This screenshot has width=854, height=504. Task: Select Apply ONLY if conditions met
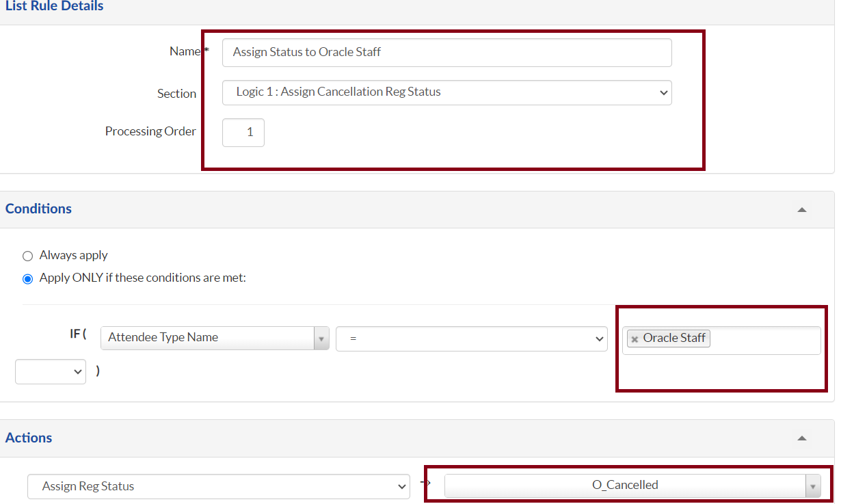(x=27, y=279)
